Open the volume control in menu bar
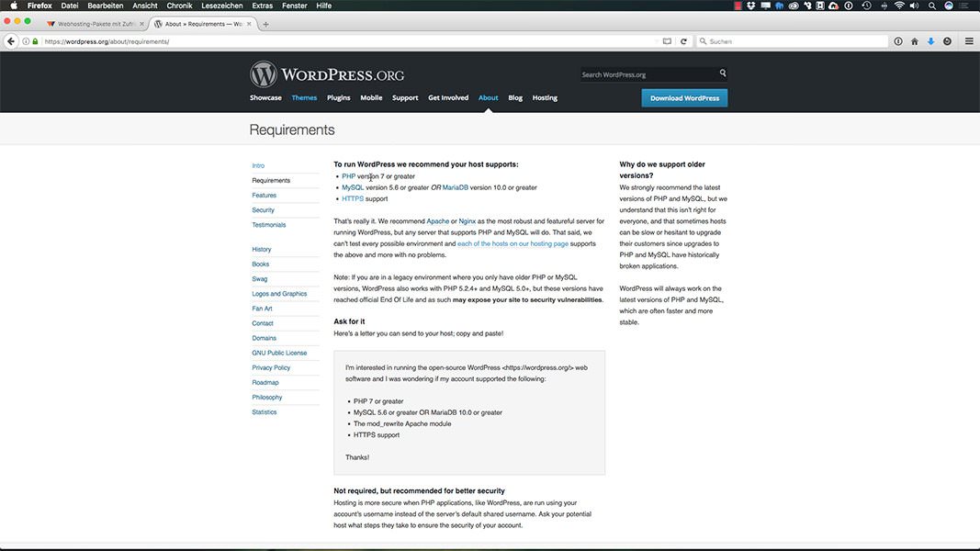 915,6
